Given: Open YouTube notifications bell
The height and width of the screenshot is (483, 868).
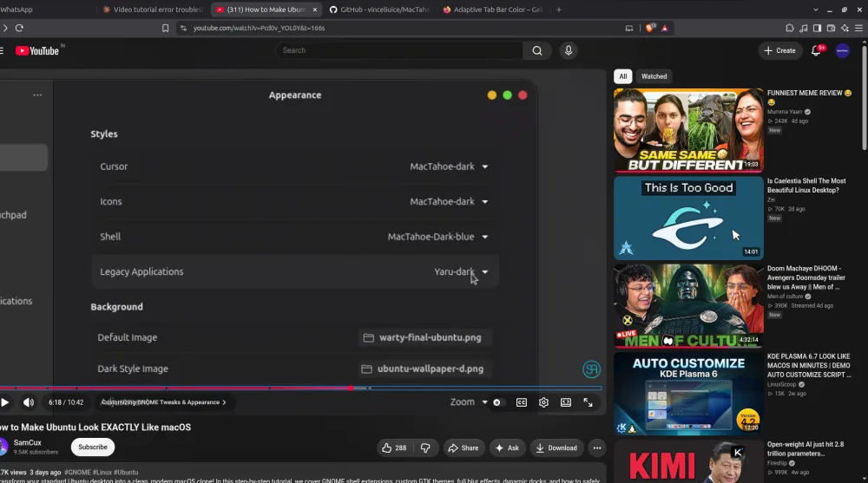Looking at the screenshot, I should click(x=816, y=50).
